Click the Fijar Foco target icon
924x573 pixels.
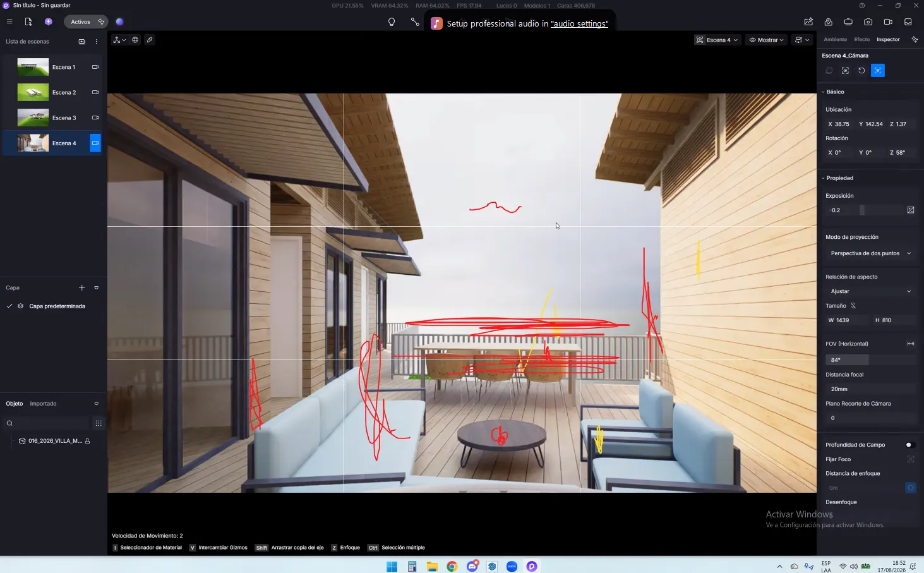click(x=911, y=459)
